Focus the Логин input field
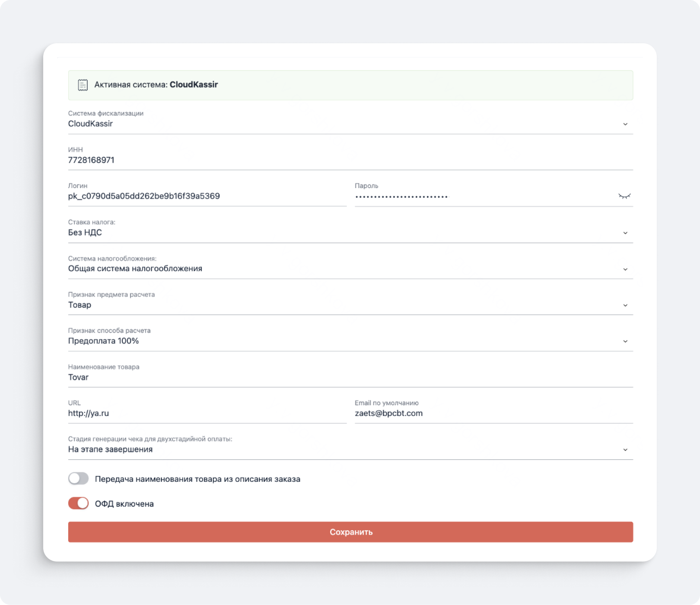The height and width of the screenshot is (605, 700). tap(207, 196)
